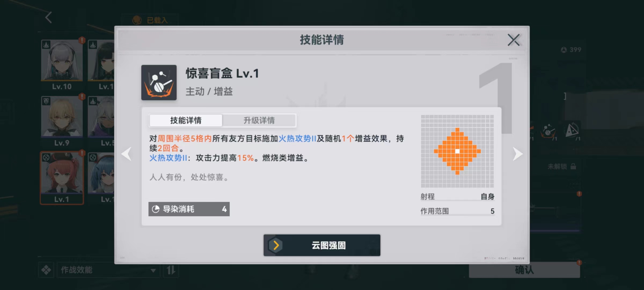
Task: Go to next skill with right arrow
Action: click(518, 154)
